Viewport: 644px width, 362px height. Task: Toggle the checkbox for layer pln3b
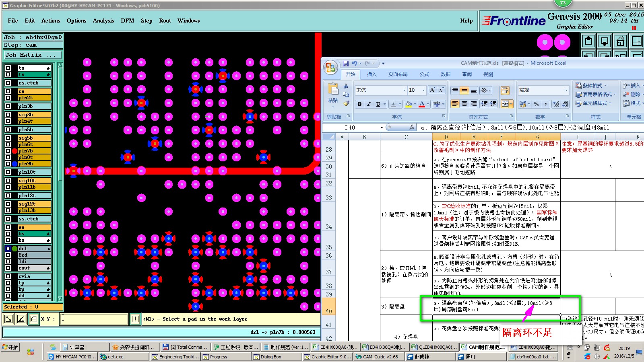click(x=8, y=106)
